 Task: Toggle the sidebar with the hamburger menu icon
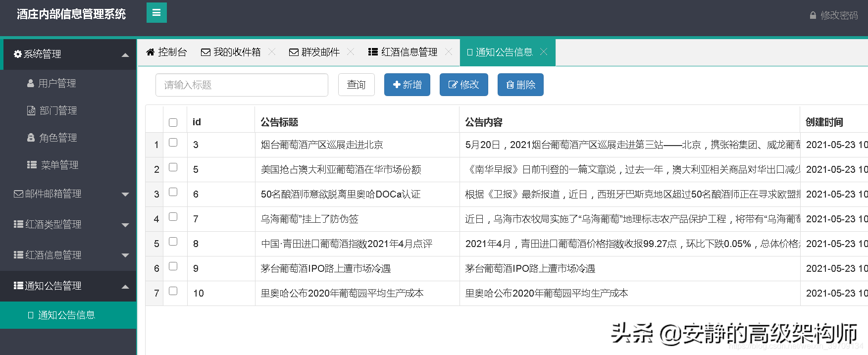point(156,13)
